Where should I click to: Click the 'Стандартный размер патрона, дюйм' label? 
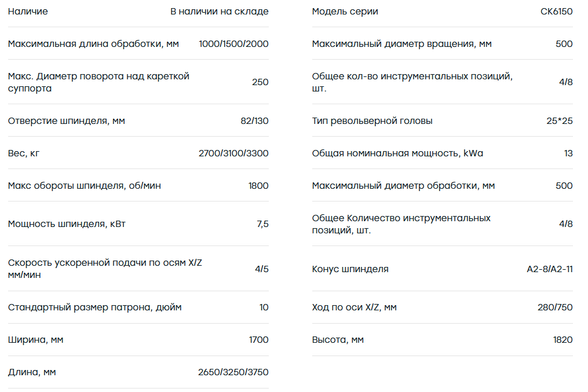[x=94, y=307]
